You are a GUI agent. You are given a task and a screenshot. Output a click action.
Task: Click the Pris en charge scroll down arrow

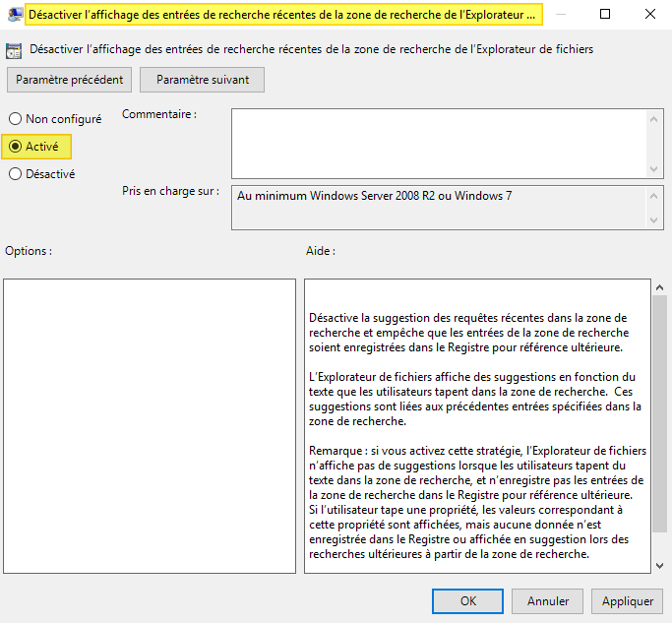pos(653,219)
